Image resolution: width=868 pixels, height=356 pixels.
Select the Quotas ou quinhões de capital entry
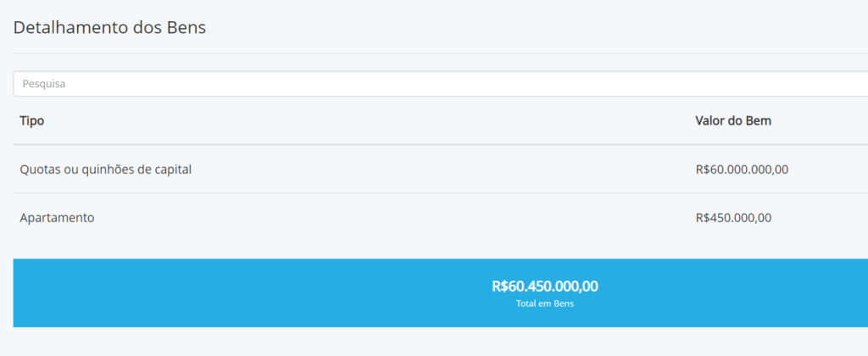[x=106, y=170]
